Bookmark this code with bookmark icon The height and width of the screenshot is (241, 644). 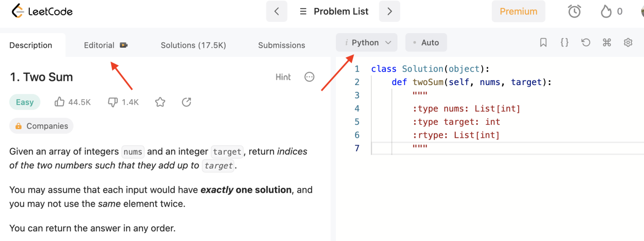click(x=543, y=42)
